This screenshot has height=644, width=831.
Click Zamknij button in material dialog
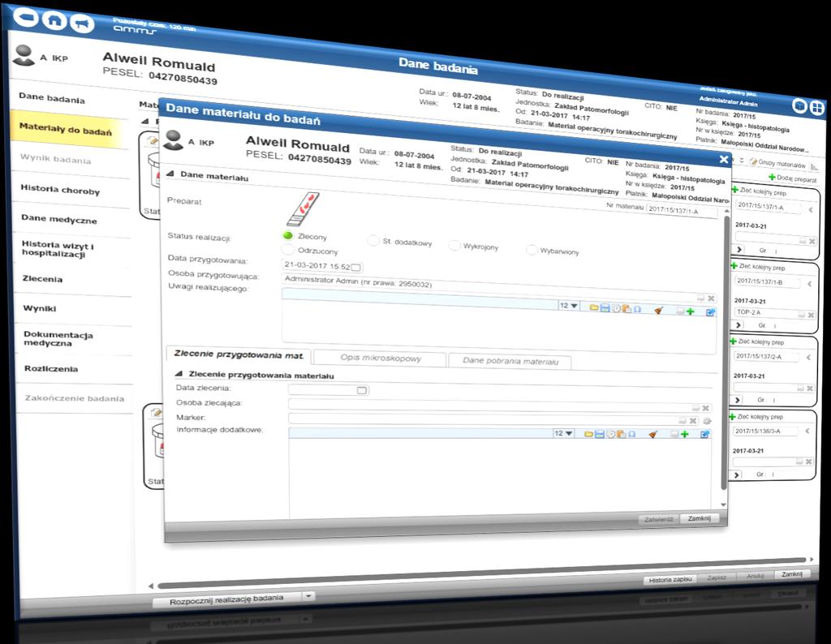click(699, 518)
